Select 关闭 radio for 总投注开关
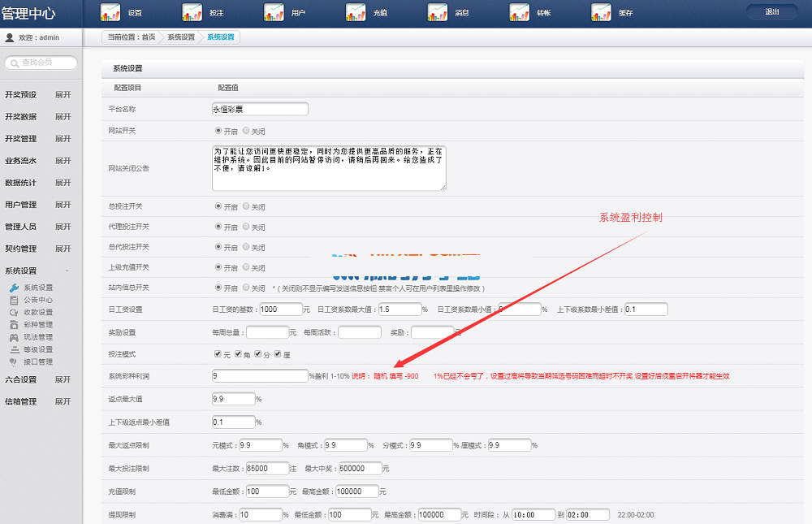The width and height of the screenshot is (812, 524). coord(246,206)
